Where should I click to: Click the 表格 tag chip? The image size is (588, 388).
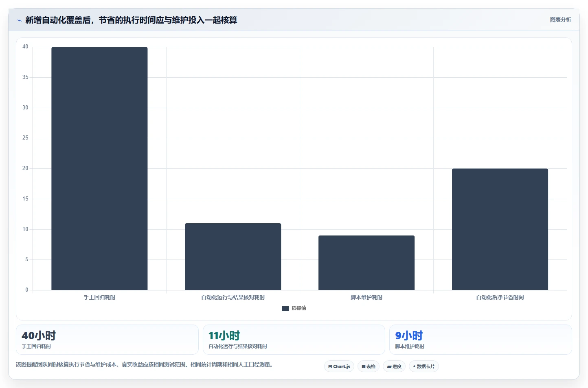click(x=369, y=366)
